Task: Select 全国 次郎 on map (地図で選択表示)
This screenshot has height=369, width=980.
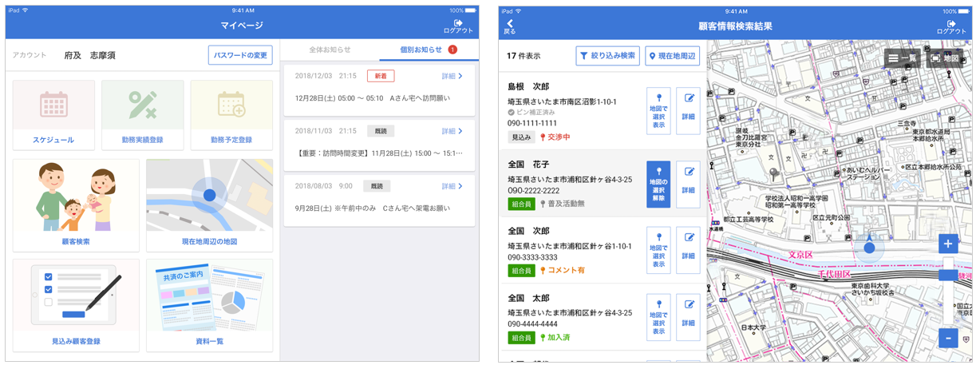Action: [x=658, y=250]
